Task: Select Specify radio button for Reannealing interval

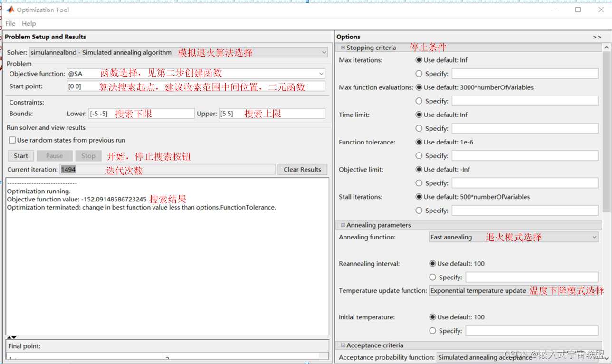Action: click(x=432, y=277)
